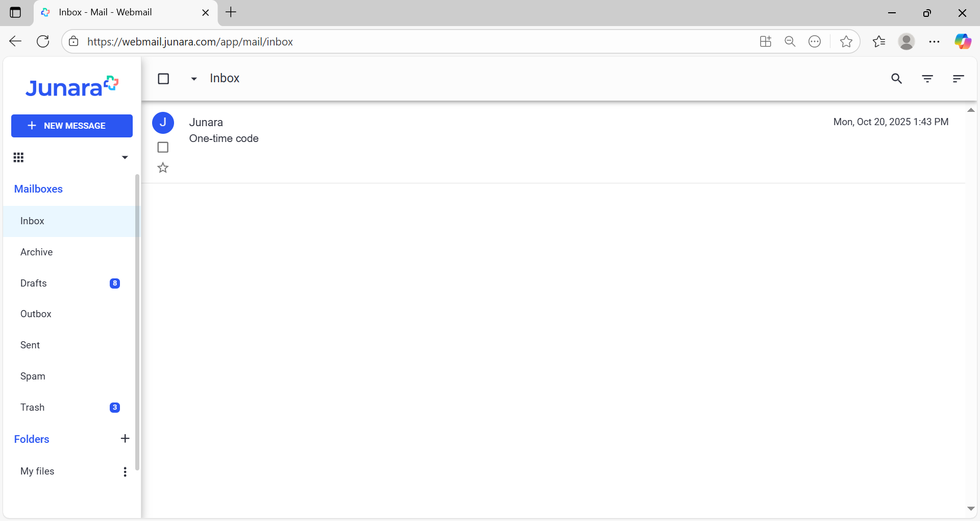This screenshot has width=980, height=521.
Task: Open a new browser tab
Action: (x=231, y=12)
